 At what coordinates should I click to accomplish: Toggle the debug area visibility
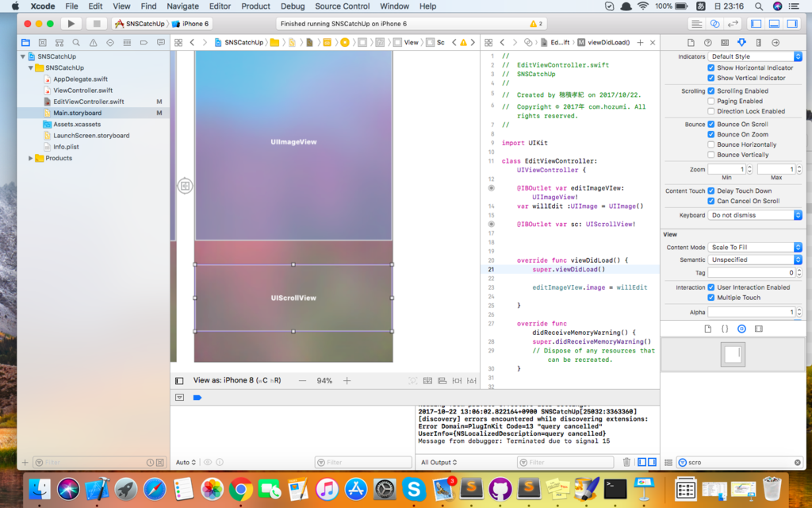coord(774,23)
